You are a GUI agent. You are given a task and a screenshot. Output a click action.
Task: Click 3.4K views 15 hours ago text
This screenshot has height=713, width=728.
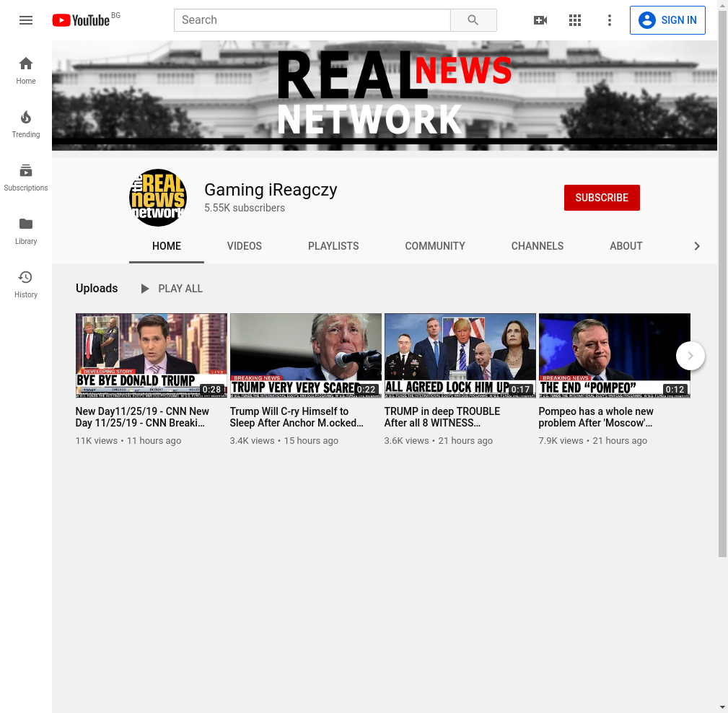(x=284, y=441)
